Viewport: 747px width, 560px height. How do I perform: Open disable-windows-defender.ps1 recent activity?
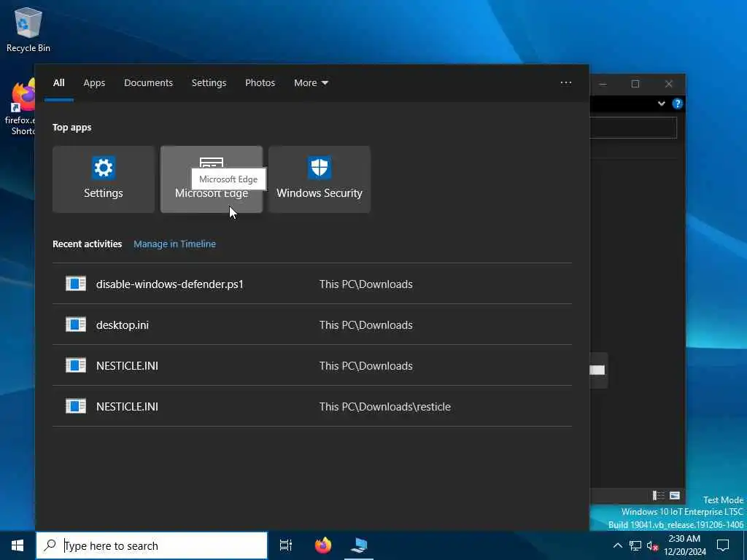(312, 284)
